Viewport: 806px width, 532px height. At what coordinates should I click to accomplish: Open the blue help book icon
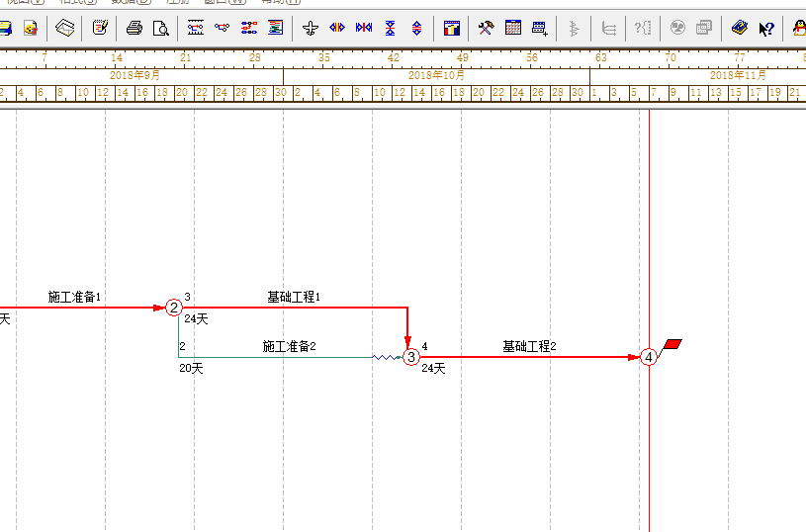coord(739,28)
